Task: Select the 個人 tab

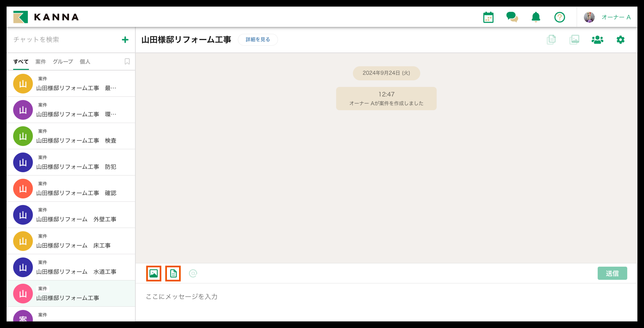Action: (x=85, y=62)
